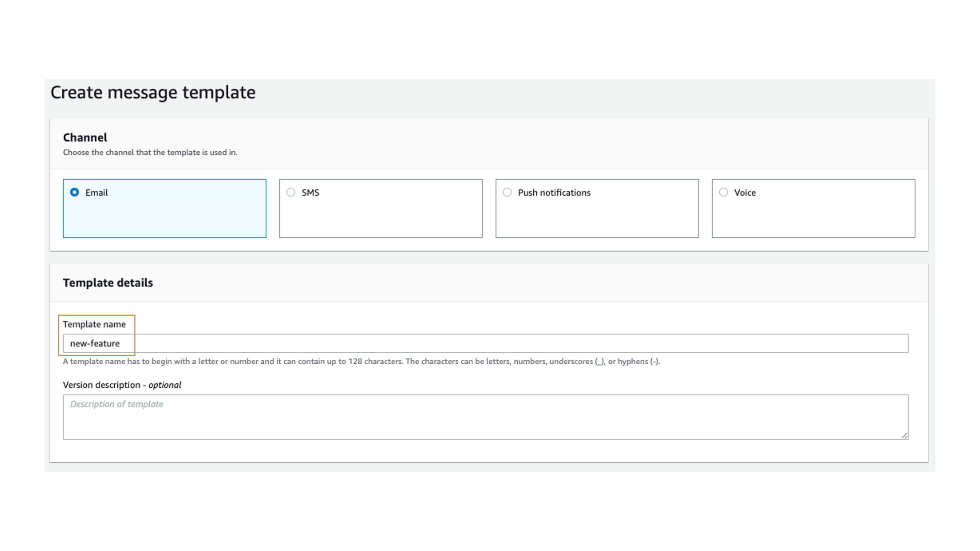
Task: Click the textarea resize handle
Action: click(x=905, y=435)
